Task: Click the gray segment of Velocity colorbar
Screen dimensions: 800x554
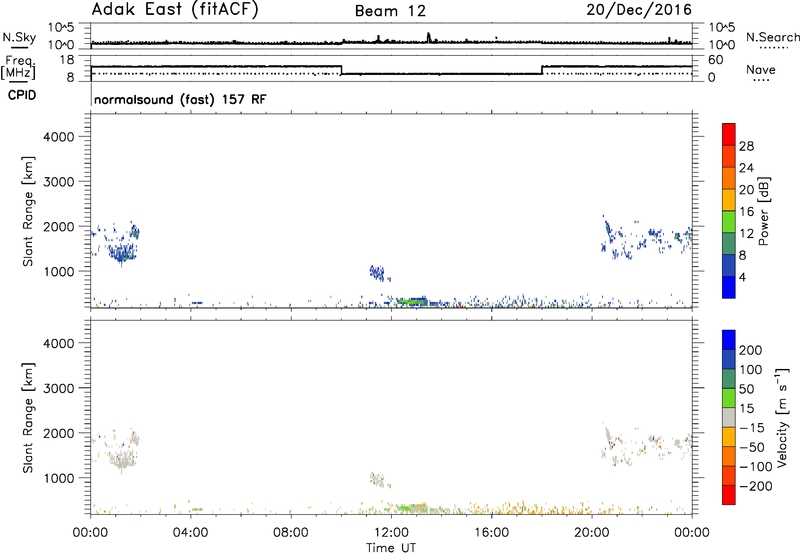Action: [x=729, y=417]
